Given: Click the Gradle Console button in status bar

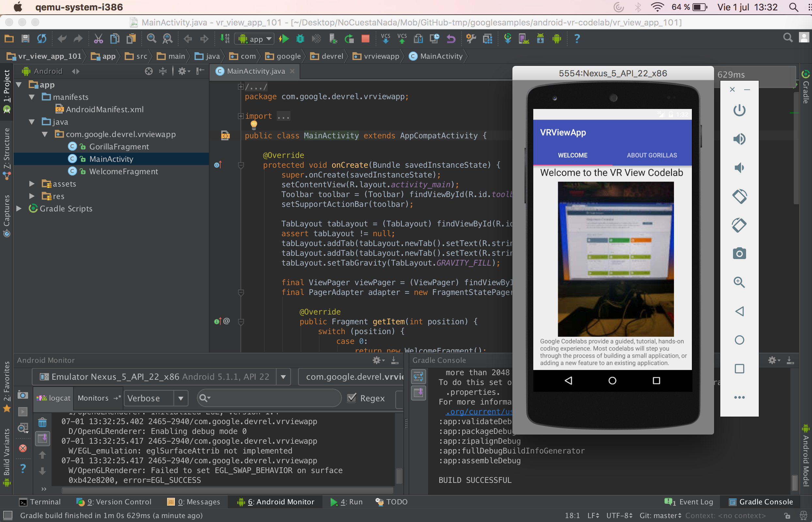Looking at the screenshot, I should 761,502.
